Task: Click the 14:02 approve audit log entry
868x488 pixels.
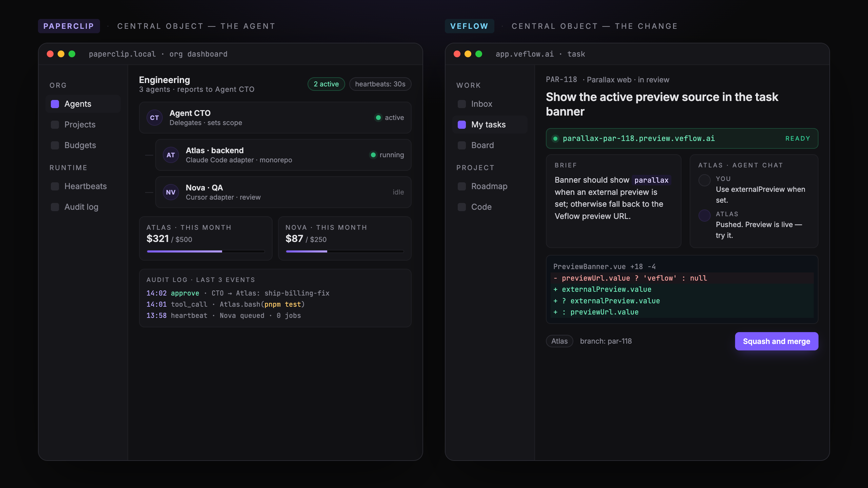Action: [x=238, y=293]
